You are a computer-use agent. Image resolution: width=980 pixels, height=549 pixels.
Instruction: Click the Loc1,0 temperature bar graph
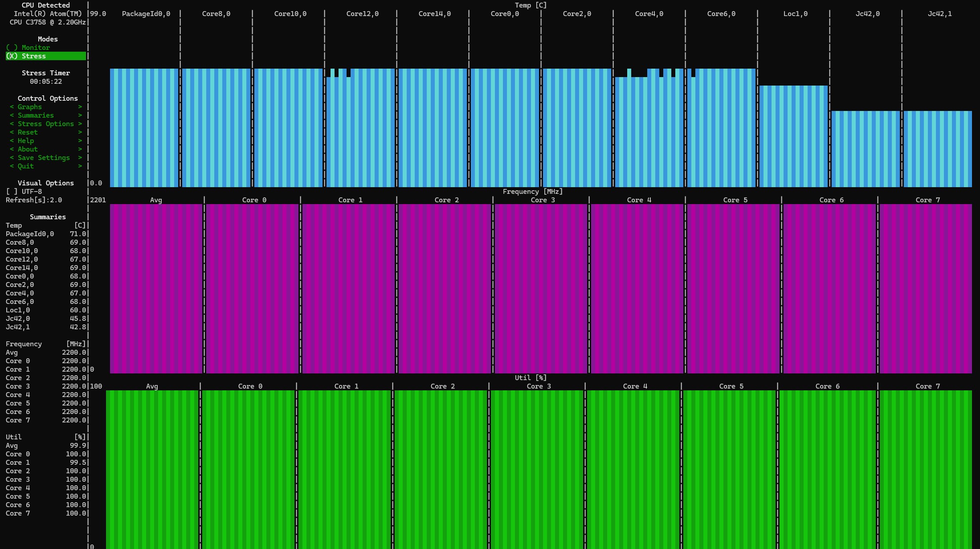[793, 136]
